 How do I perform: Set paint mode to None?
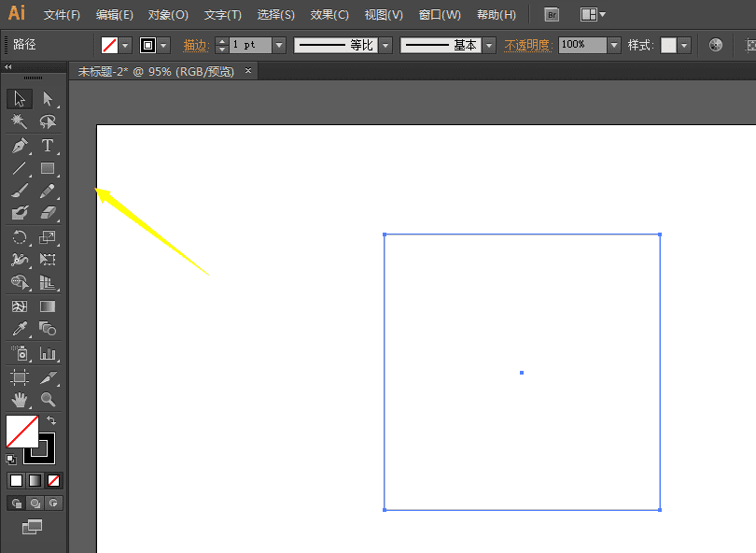coord(53,481)
